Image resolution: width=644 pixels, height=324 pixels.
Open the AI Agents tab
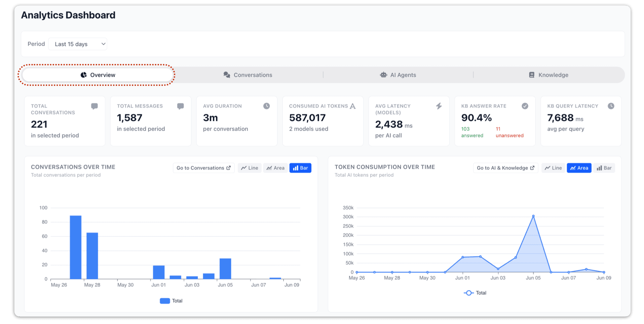pos(398,75)
